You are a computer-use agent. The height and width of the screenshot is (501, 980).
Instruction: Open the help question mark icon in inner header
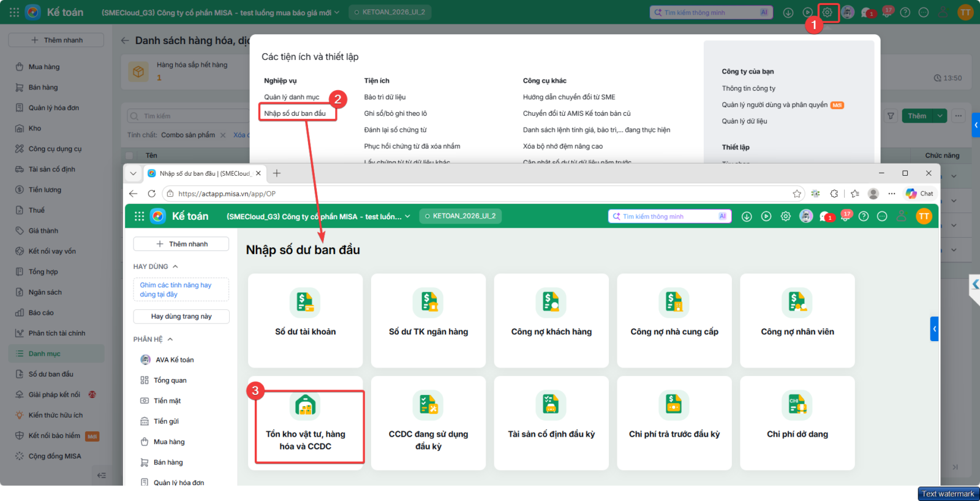864,216
